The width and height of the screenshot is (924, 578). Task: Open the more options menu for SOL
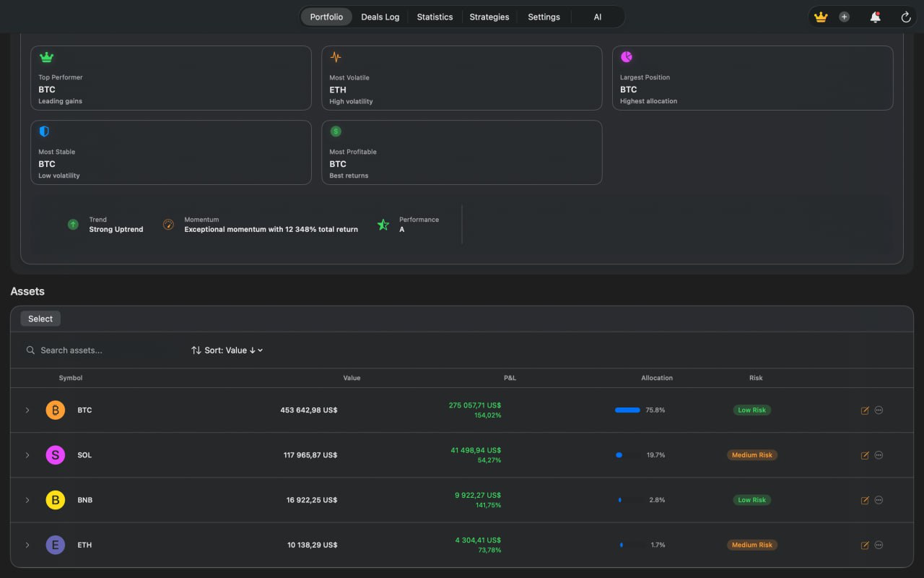(879, 455)
